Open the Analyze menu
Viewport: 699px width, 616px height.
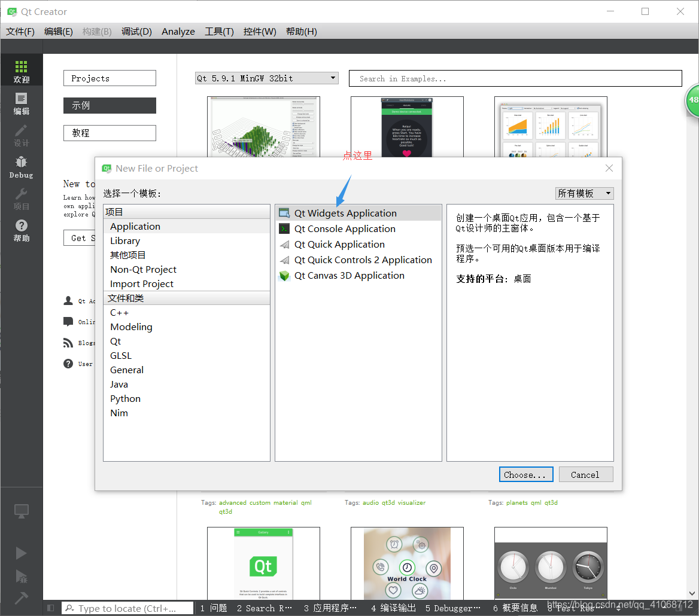178,32
